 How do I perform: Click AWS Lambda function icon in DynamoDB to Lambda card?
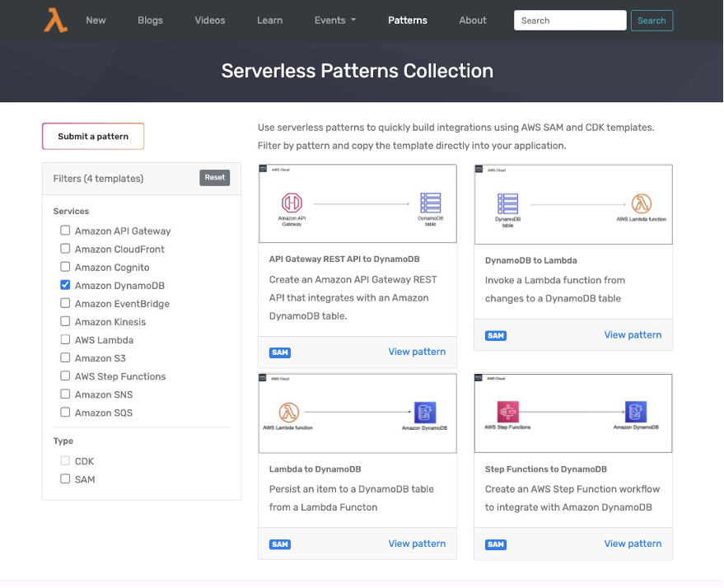pos(642,203)
